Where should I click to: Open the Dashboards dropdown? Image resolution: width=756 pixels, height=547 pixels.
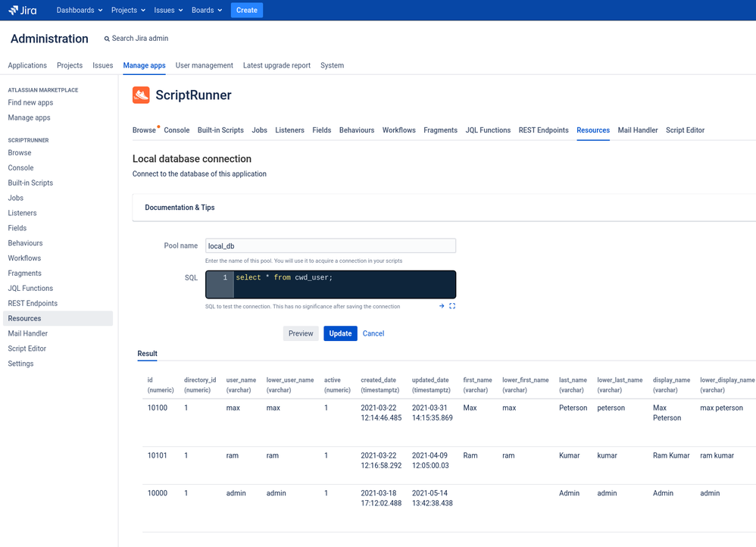coord(80,10)
